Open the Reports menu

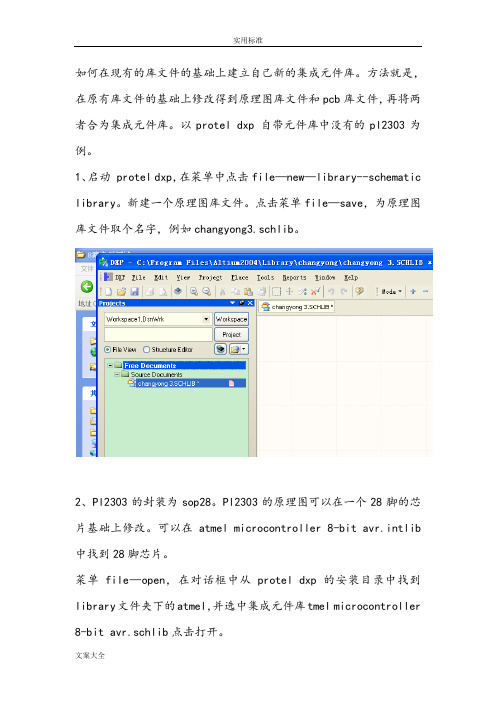[x=294, y=278]
